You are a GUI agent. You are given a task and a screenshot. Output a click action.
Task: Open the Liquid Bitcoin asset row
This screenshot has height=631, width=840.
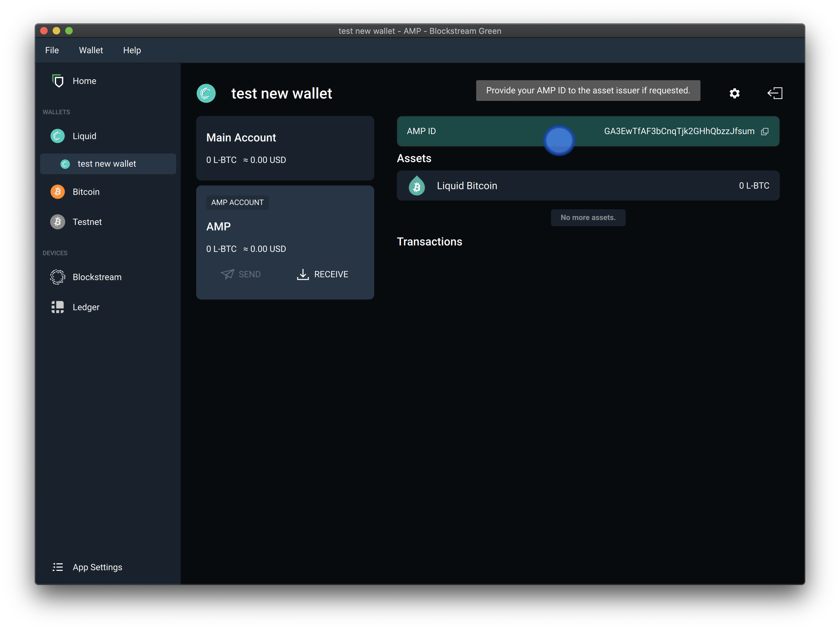click(x=588, y=186)
